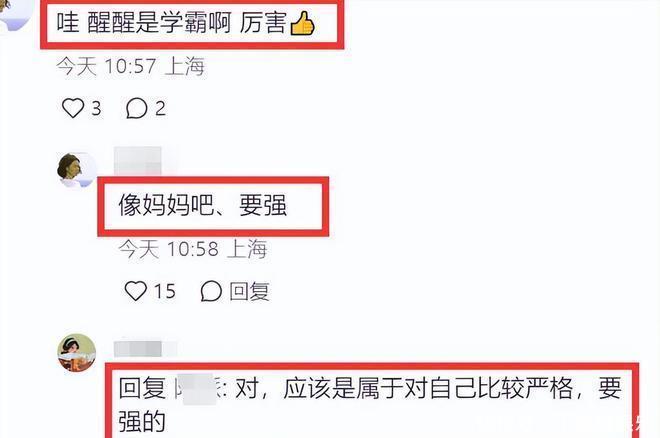Open avatar of the commenter replying "对，应该是"
This screenshot has height=438, width=660.
coord(77,353)
